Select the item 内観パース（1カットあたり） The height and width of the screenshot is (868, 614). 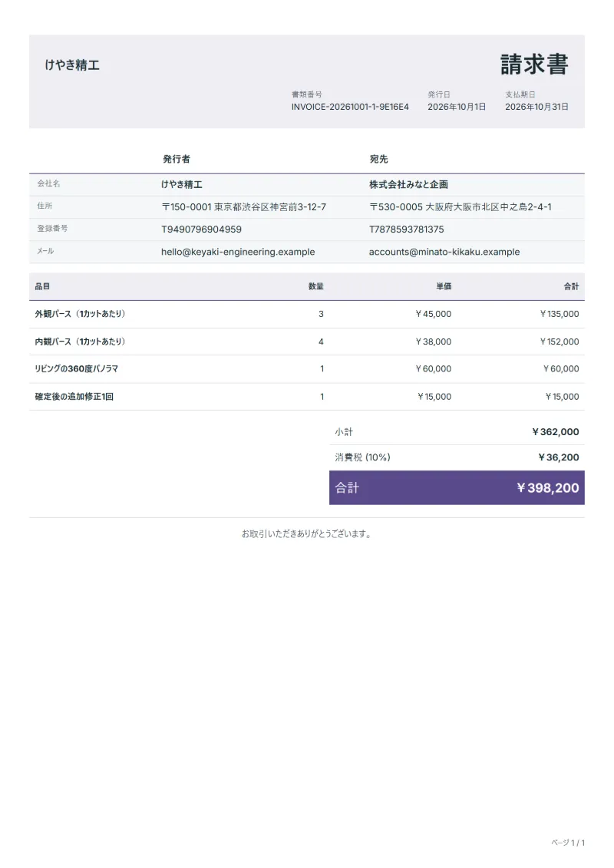81,342
